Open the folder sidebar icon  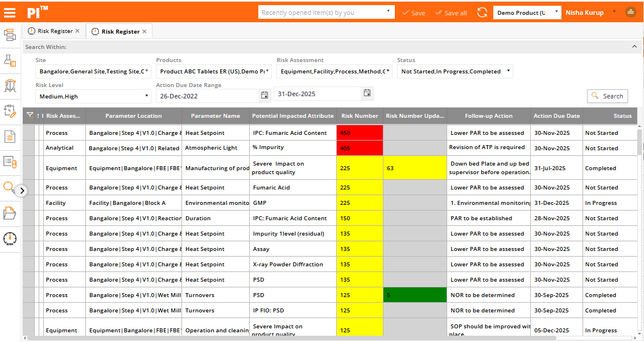(x=10, y=213)
